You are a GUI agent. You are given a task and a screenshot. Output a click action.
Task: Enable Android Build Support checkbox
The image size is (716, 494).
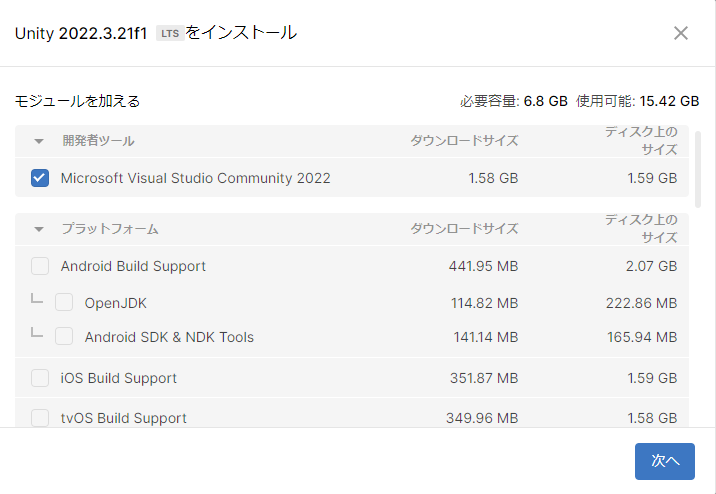(x=40, y=266)
